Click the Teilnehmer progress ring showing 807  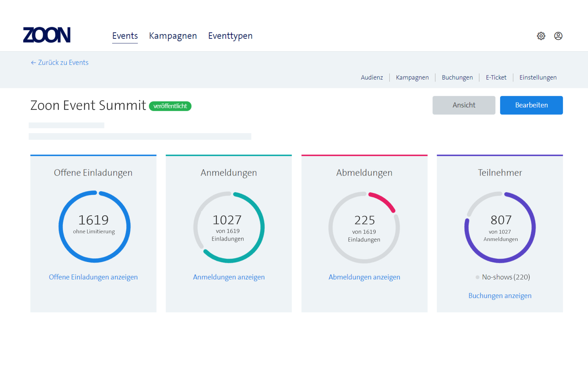[500, 227]
